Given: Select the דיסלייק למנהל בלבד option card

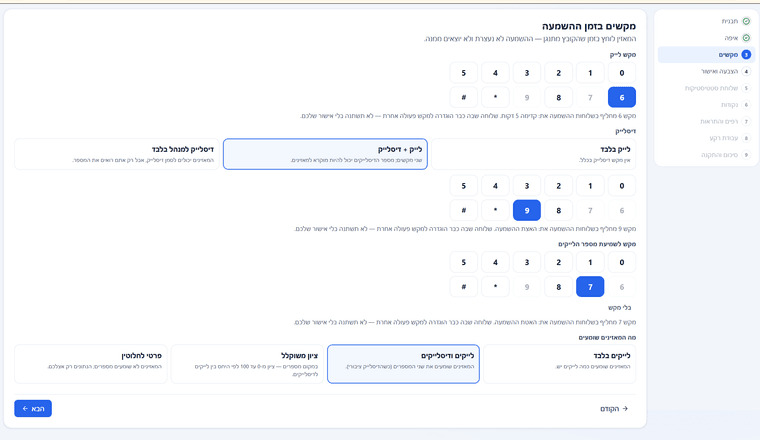Looking at the screenshot, I should click(117, 154).
